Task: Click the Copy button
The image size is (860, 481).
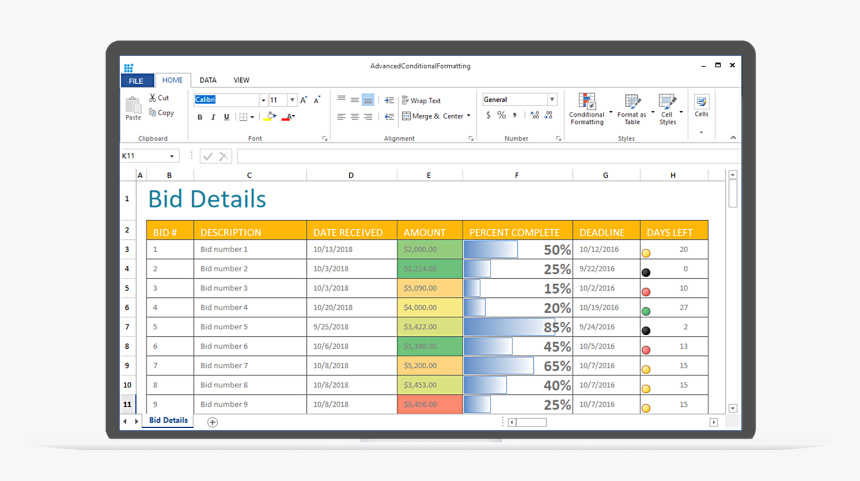Action: (161, 113)
